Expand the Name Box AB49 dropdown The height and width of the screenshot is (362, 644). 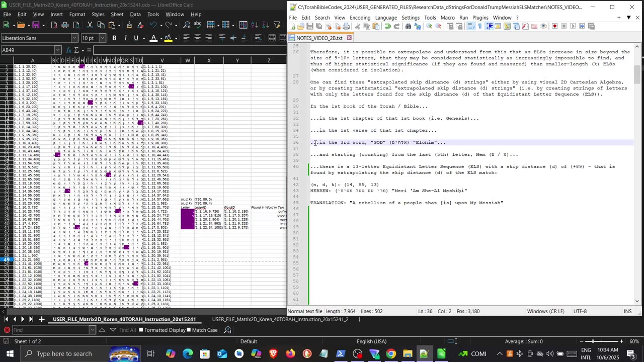(57, 50)
